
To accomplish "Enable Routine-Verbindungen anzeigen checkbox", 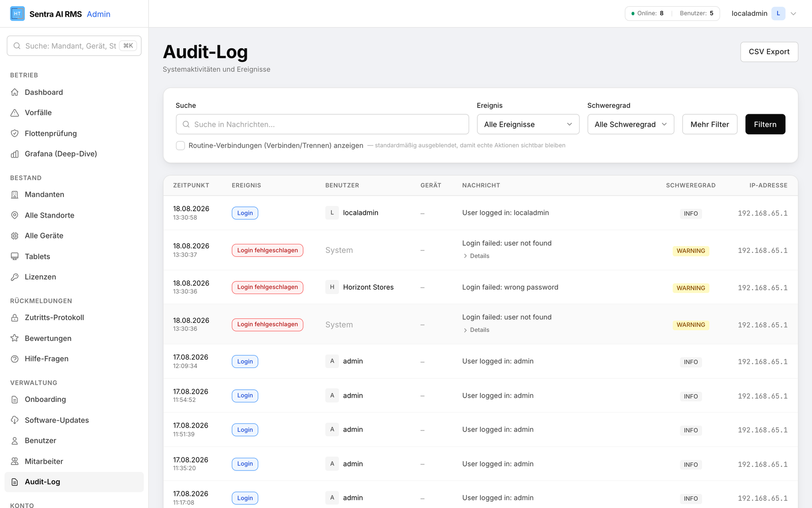I will click(180, 145).
